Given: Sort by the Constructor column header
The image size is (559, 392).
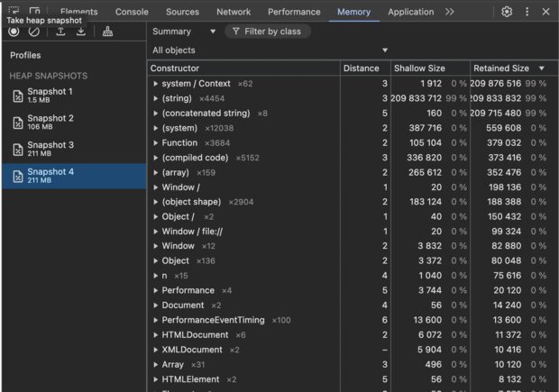Looking at the screenshot, I should (243, 68).
